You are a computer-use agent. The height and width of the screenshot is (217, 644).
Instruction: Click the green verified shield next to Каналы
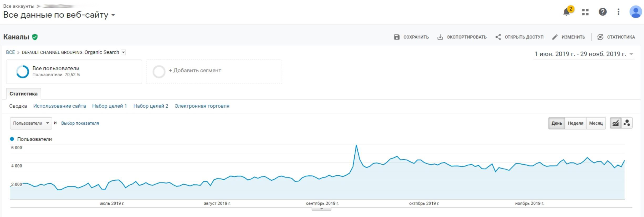pos(35,37)
